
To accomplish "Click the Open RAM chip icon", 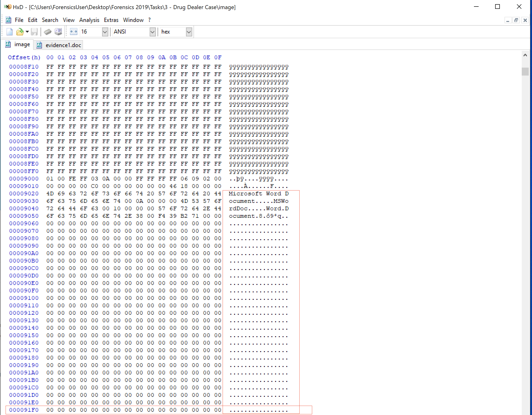I will [x=48, y=32].
